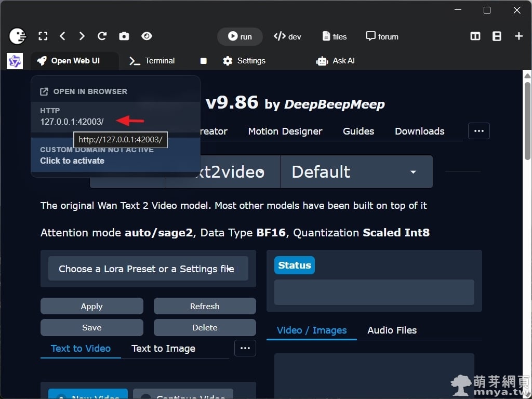Split the view into rows
The image size is (532, 399).
(x=497, y=36)
